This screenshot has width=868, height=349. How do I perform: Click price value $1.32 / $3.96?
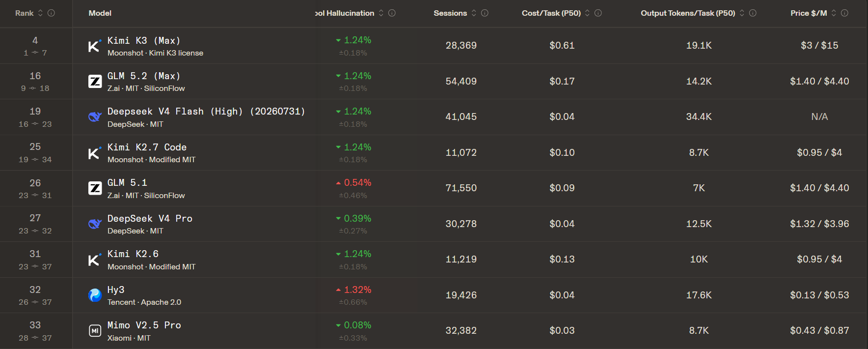(819, 224)
